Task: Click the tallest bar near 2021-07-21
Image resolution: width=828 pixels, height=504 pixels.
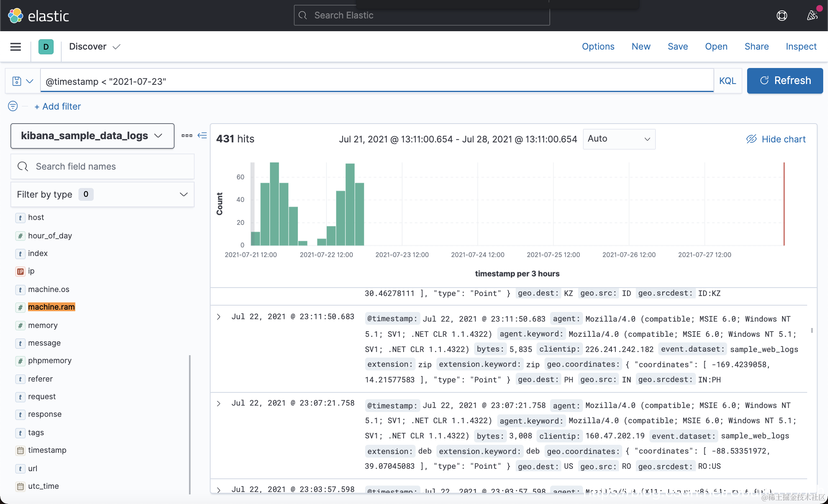Action: click(x=274, y=204)
